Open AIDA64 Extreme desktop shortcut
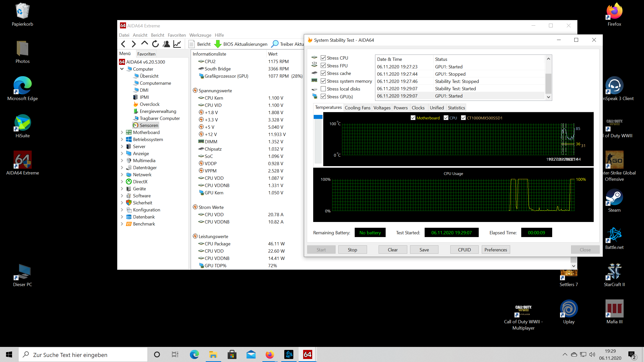Screen dimensions: 644x362 [x=23, y=163]
